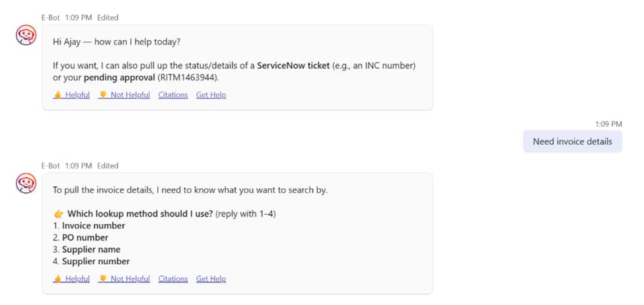Click the 'Edited' label on the greeting message
Viewport: 644px width, 305px height.
point(108,18)
